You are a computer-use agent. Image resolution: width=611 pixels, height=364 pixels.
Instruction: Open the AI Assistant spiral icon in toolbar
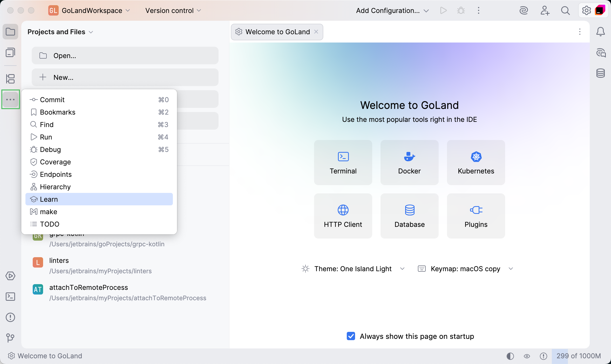[524, 11]
